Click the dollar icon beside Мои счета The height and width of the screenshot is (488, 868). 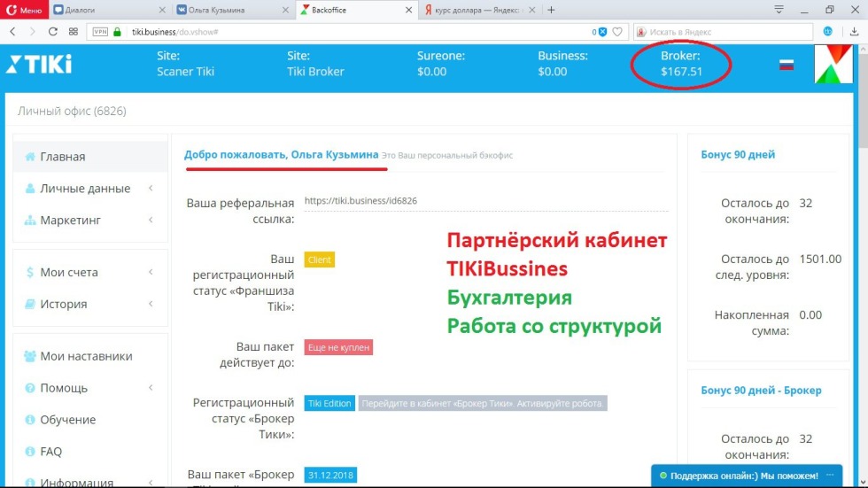pos(30,273)
